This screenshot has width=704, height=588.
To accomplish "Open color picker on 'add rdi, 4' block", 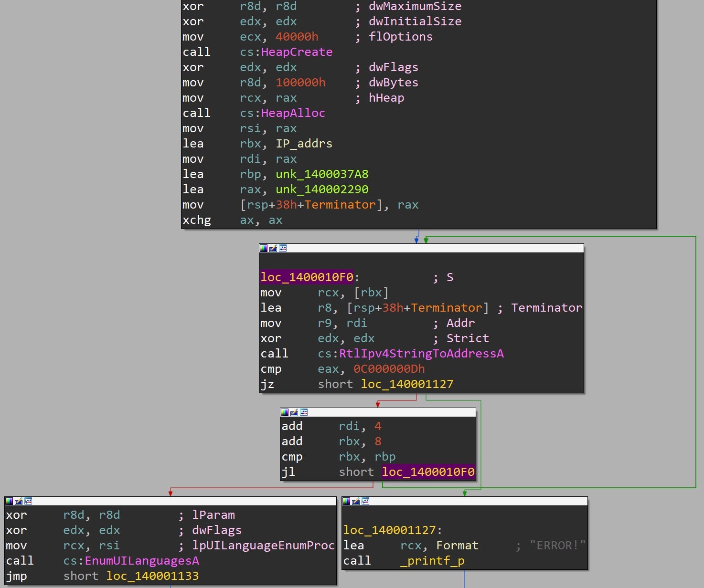I will click(285, 412).
